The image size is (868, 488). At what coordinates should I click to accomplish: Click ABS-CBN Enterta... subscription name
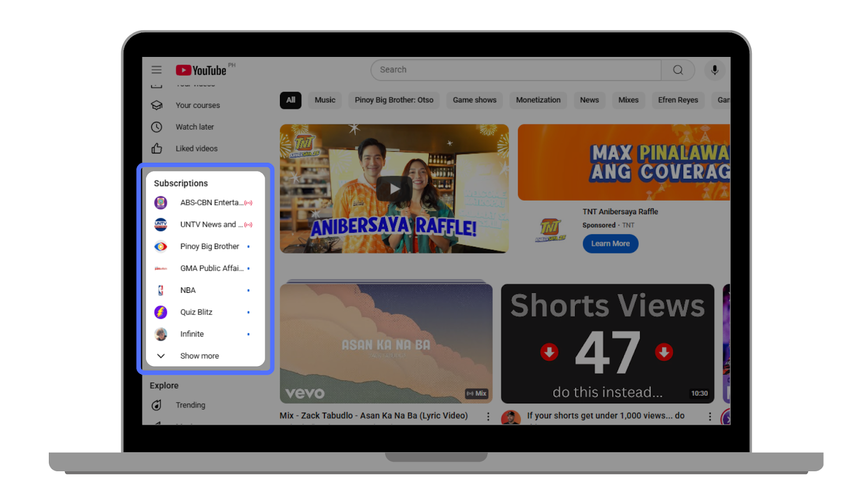coord(212,202)
